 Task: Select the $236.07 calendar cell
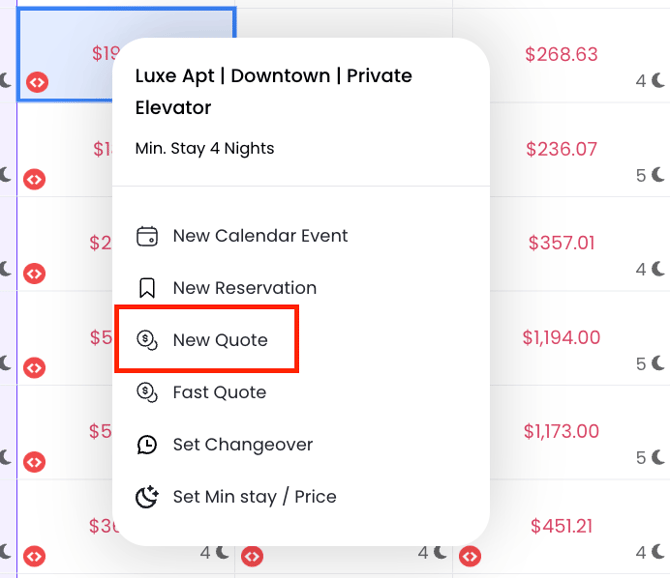(561, 149)
